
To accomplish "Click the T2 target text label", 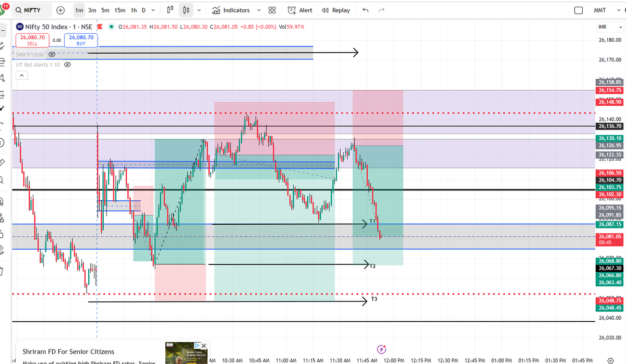I will pyautogui.click(x=372, y=266).
